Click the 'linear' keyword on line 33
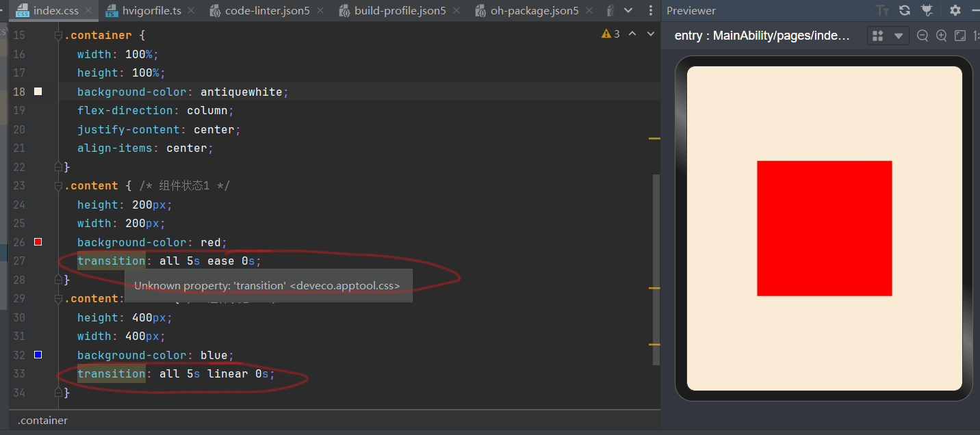 coord(228,374)
